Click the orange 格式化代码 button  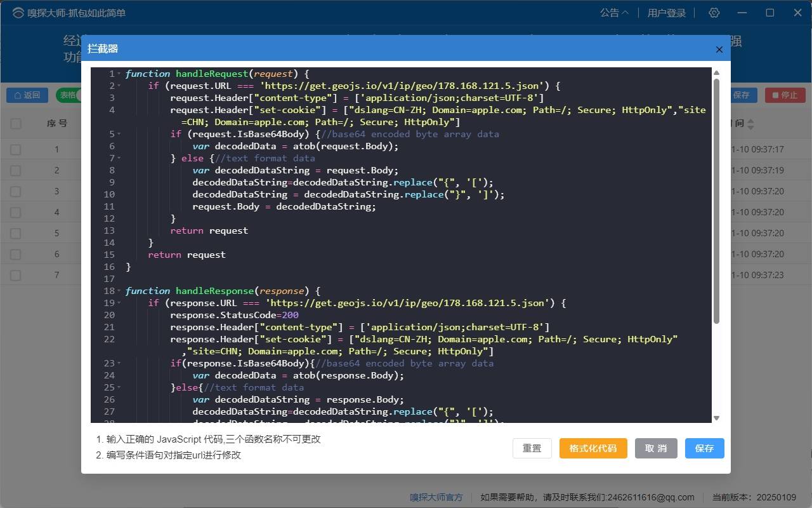593,448
